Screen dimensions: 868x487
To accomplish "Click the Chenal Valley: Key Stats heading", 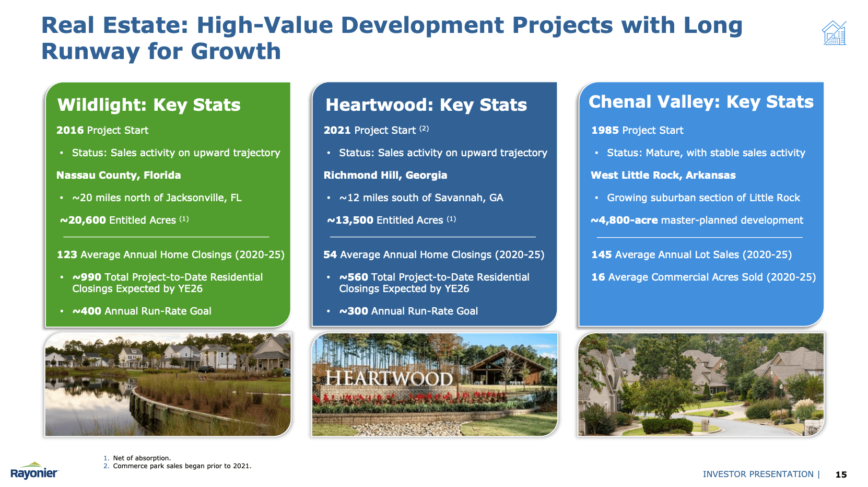I will point(701,102).
